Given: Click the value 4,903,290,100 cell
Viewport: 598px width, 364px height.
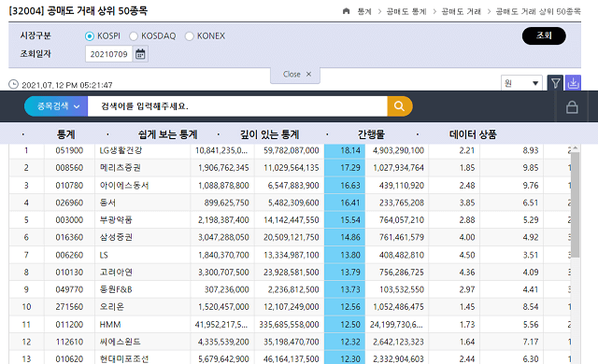Looking at the screenshot, I should [x=396, y=150].
